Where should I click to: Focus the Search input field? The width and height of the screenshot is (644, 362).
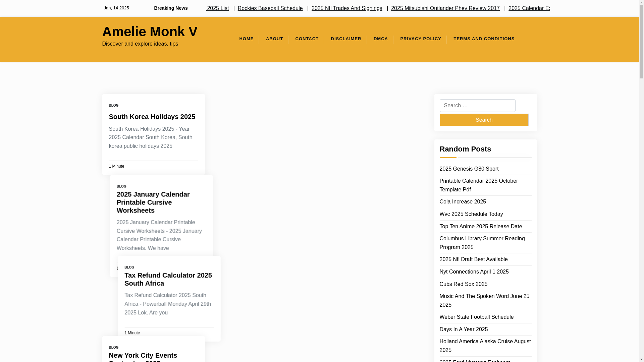[x=477, y=106]
